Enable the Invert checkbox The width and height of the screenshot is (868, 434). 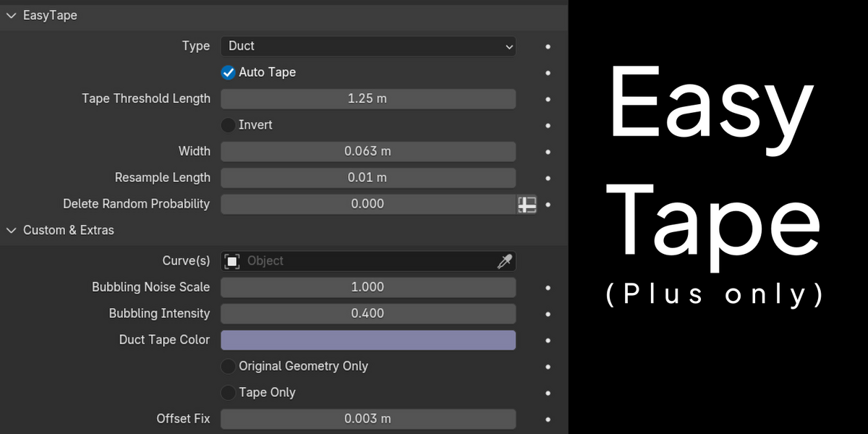[229, 125]
